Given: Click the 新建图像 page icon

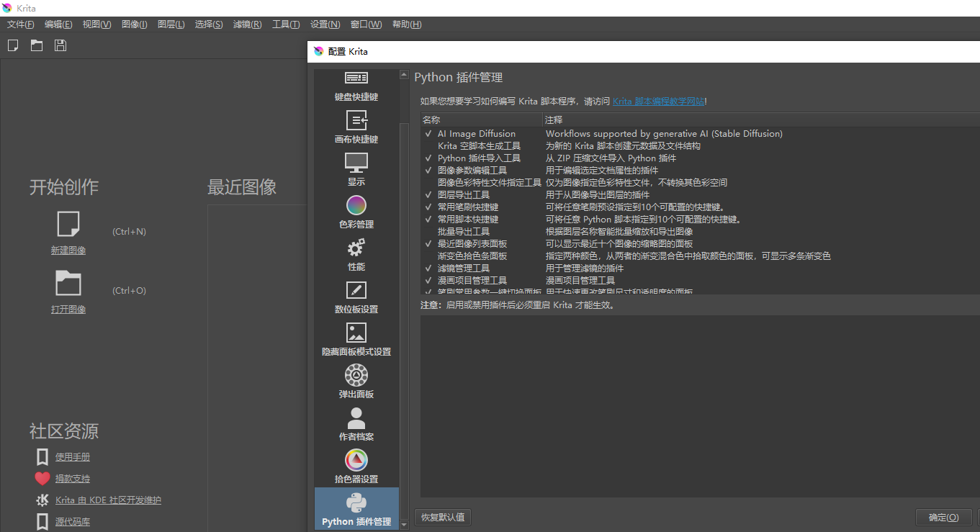Looking at the screenshot, I should pos(68,224).
